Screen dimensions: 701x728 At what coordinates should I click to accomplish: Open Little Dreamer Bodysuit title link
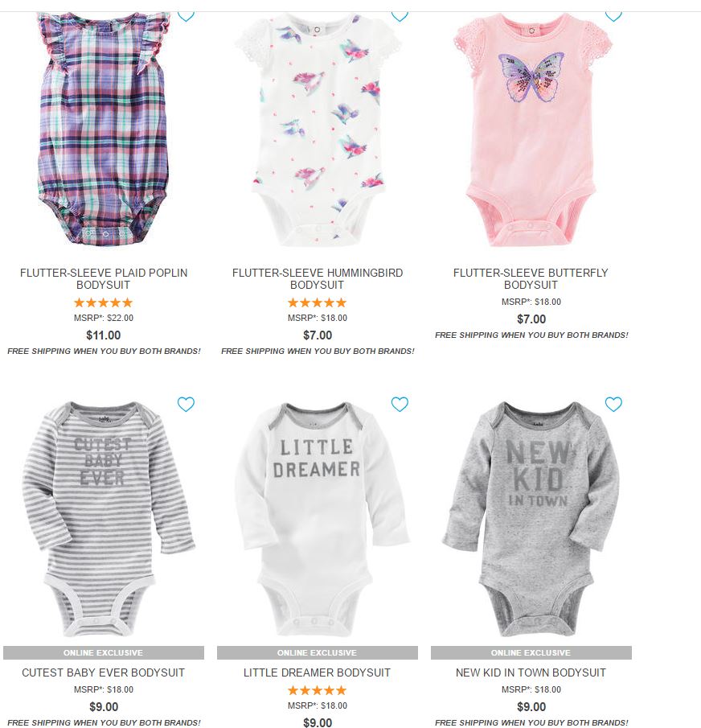[x=318, y=672]
